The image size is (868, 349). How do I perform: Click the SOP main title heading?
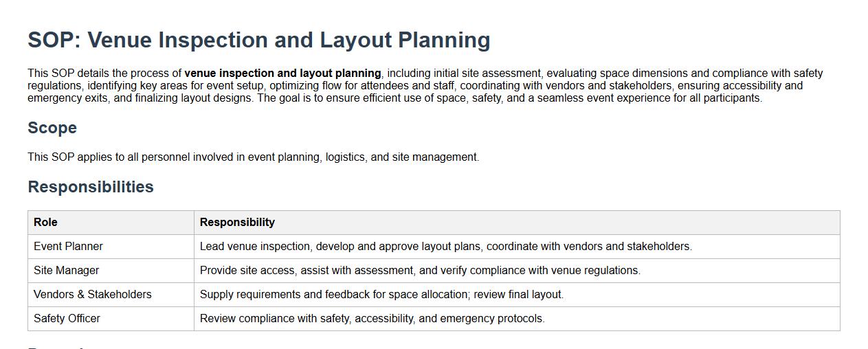[x=258, y=40]
